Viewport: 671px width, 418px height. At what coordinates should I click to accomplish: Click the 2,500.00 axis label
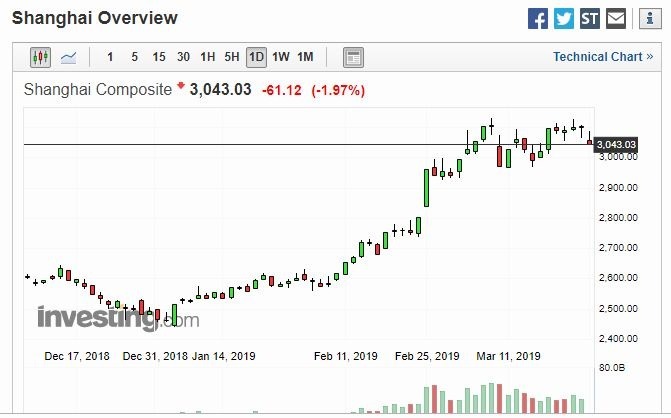(618, 308)
